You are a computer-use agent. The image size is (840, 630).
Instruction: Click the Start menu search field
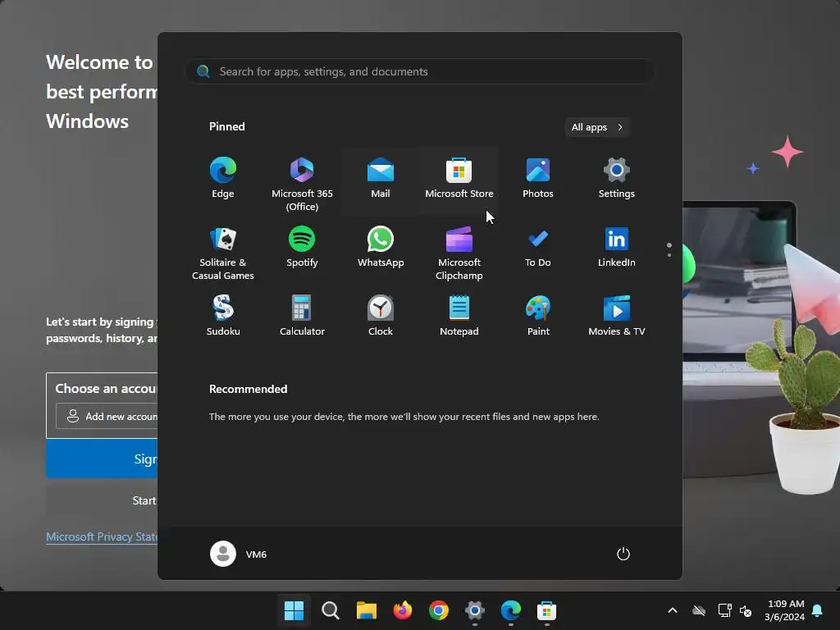[x=420, y=72]
